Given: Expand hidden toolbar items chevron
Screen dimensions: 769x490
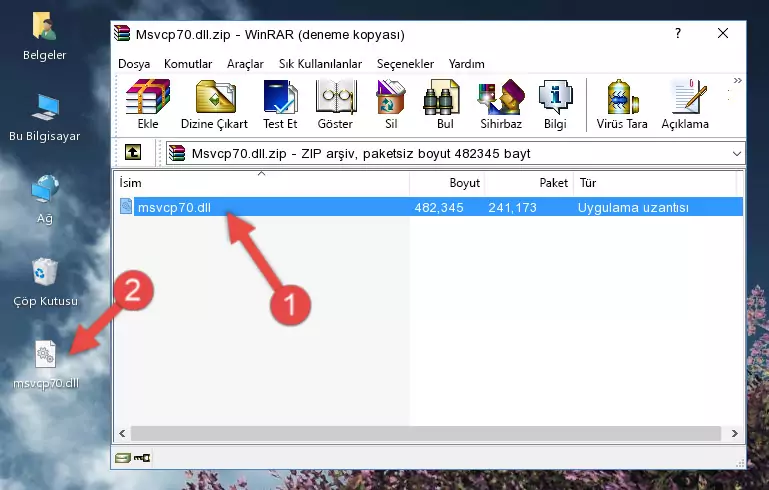Looking at the screenshot, I should [x=737, y=81].
